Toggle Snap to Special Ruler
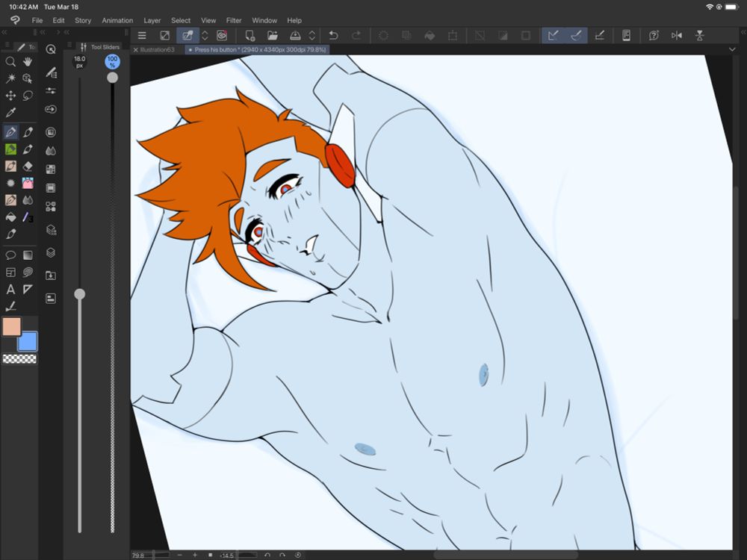 tap(576, 36)
